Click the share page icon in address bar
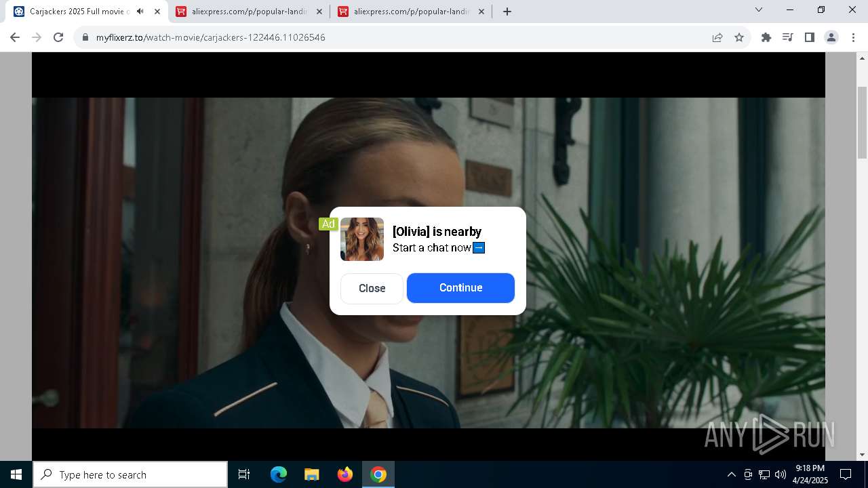Screen dimensions: 868x488 click(x=717, y=37)
